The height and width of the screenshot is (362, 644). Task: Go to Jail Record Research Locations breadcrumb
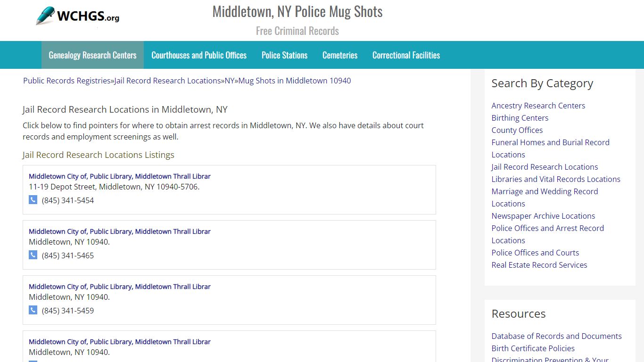click(x=168, y=81)
